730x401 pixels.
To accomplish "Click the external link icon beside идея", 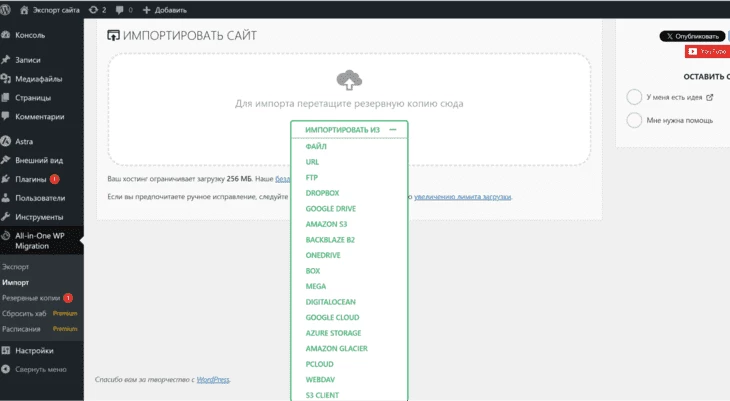I will [710, 97].
